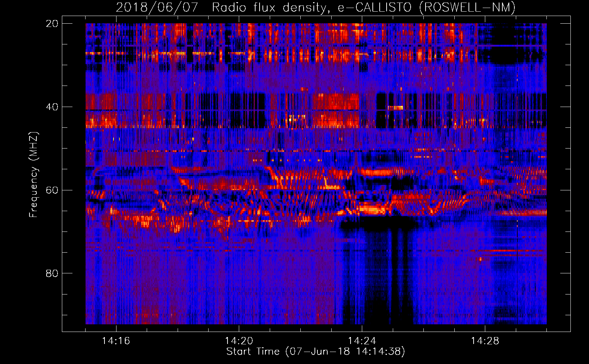The height and width of the screenshot is (364, 589).
Task: Select the 'Frequency (MHZ)' vertical axis label
Action: coord(33,175)
